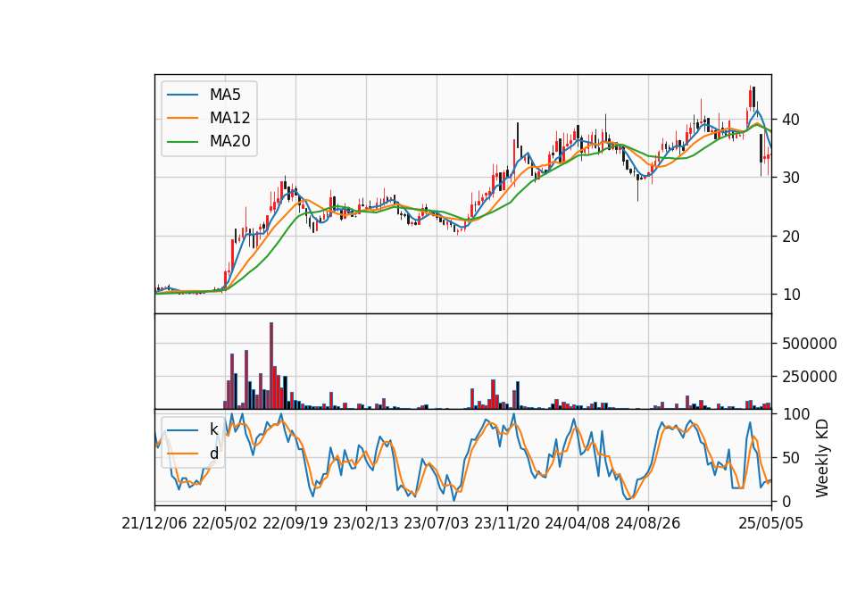The width and height of the screenshot is (857, 616).
Task: Click the KD axis value 50
Action: pyautogui.click(x=791, y=458)
